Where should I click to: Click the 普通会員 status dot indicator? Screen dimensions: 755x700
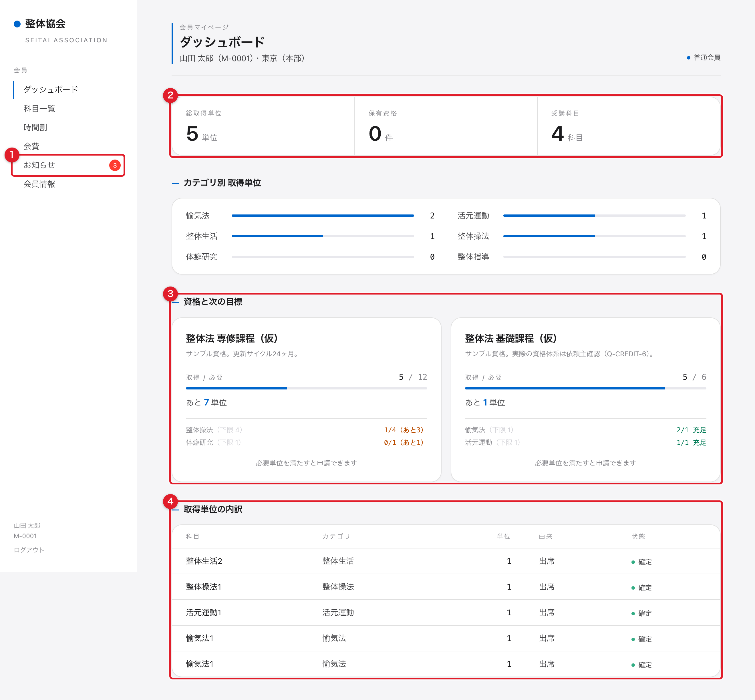tap(688, 57)
